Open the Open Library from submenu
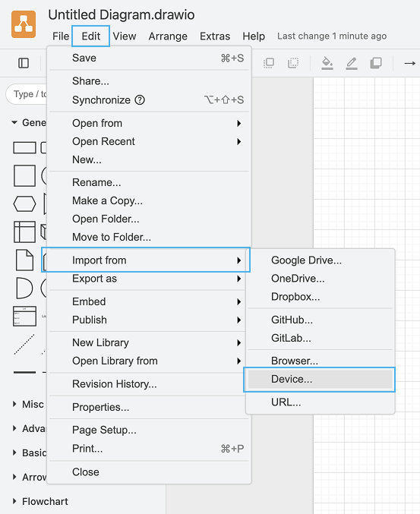The image size is (420, 514). (x=149, y=361)
